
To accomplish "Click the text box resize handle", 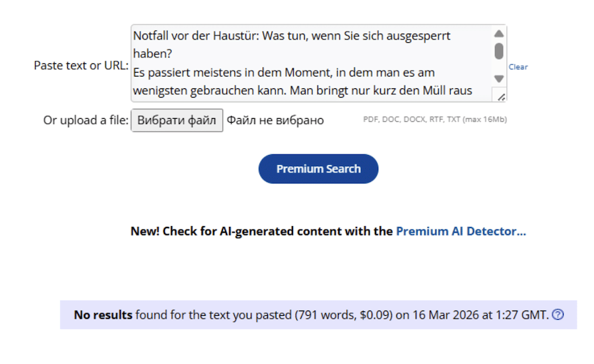I will (x=501, y=96).
